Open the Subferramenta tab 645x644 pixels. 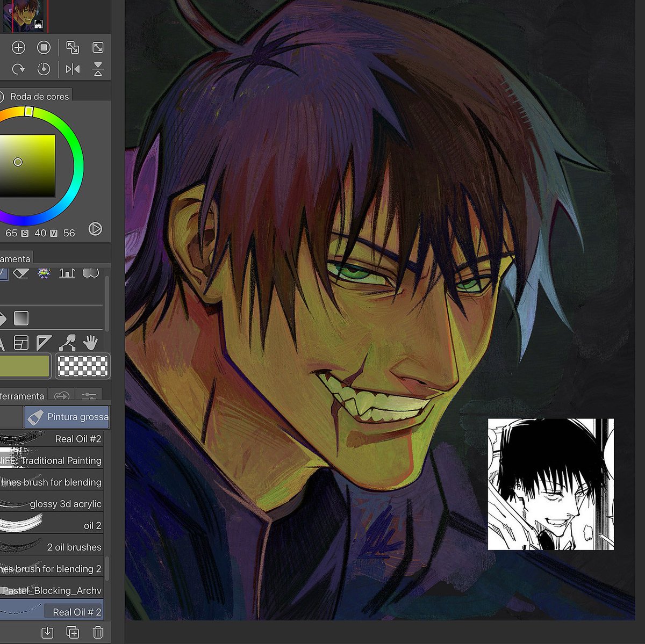(x=23, y=395)
